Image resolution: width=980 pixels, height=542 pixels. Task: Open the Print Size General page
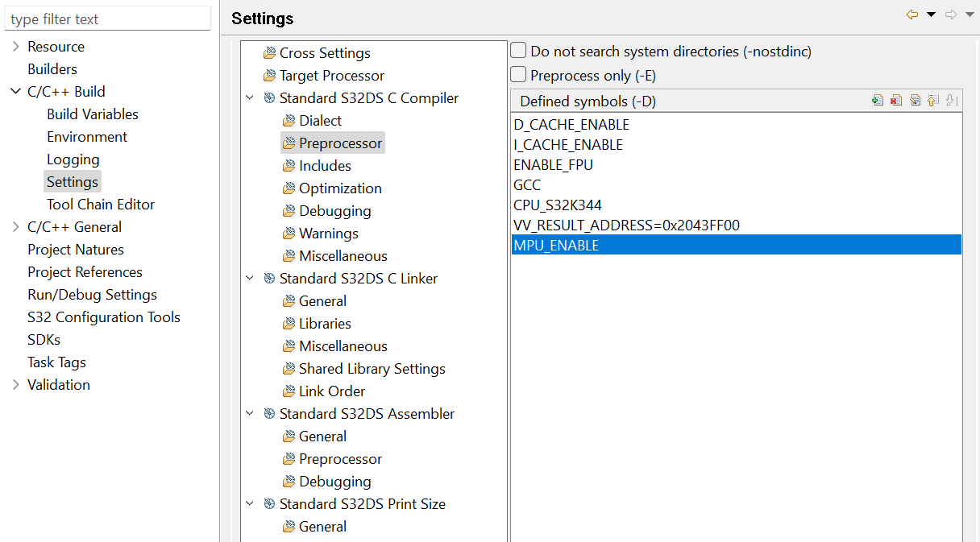tap(322, 527)
